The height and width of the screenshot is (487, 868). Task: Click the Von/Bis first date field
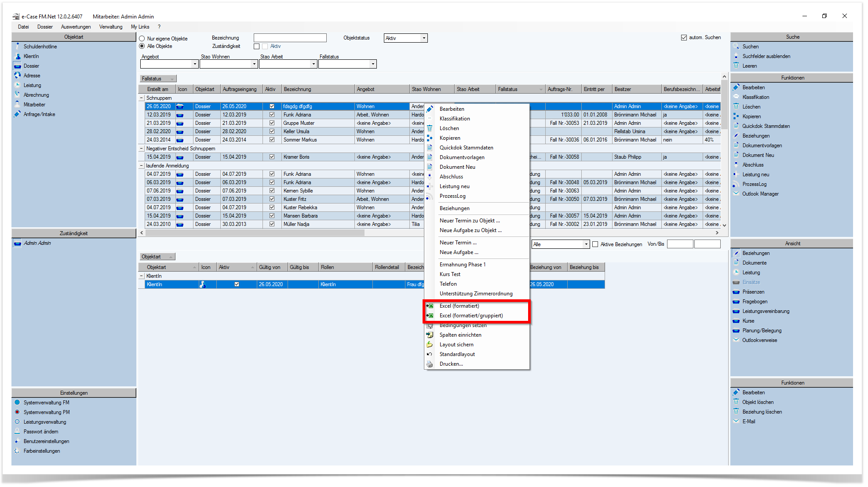680,244
